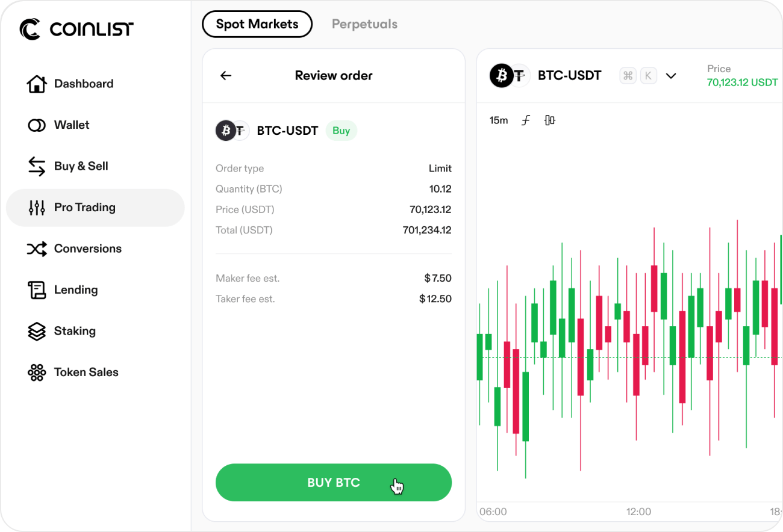783x532 pixels.
Task: Switch to the Perpetuals tab
Action: [364, 24]
